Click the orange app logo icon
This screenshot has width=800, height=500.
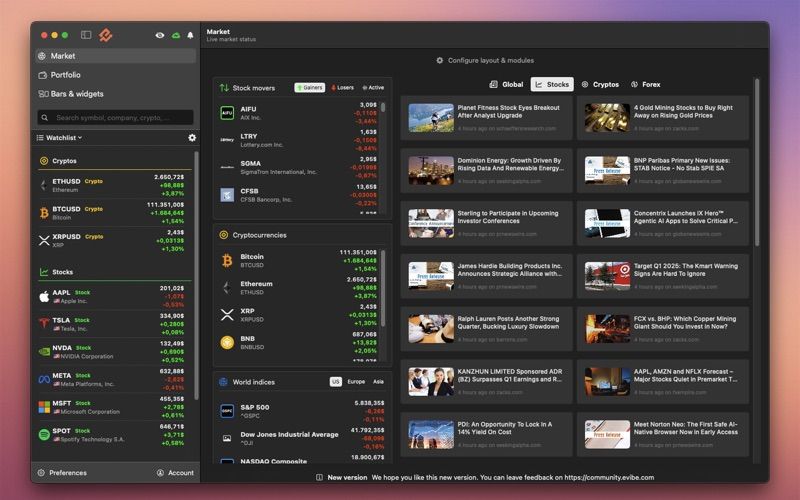106,35
